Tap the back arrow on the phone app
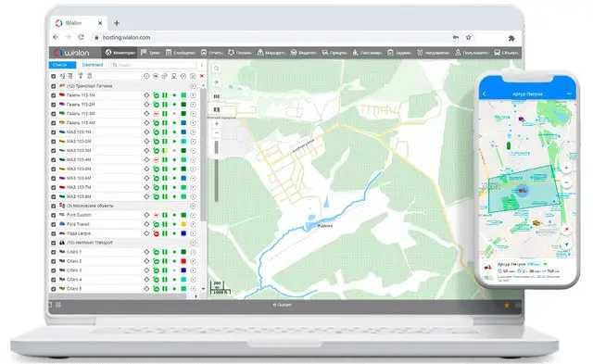This screenshot has height=364, width=593. [x=485, y=94]
